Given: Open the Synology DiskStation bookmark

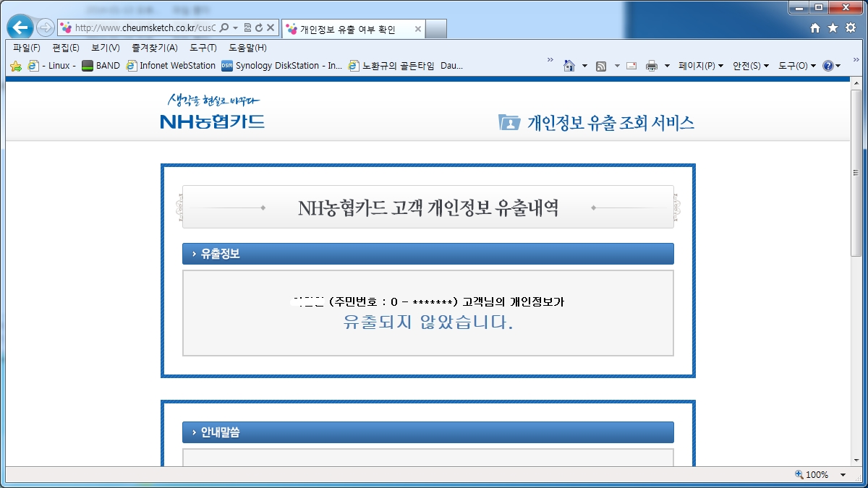Looking at the screenshot, I should pos(282,66).
